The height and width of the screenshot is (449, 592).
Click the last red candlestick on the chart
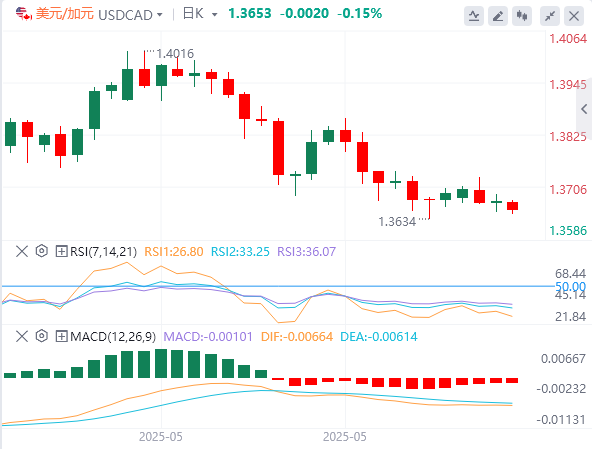pos(512,206)
